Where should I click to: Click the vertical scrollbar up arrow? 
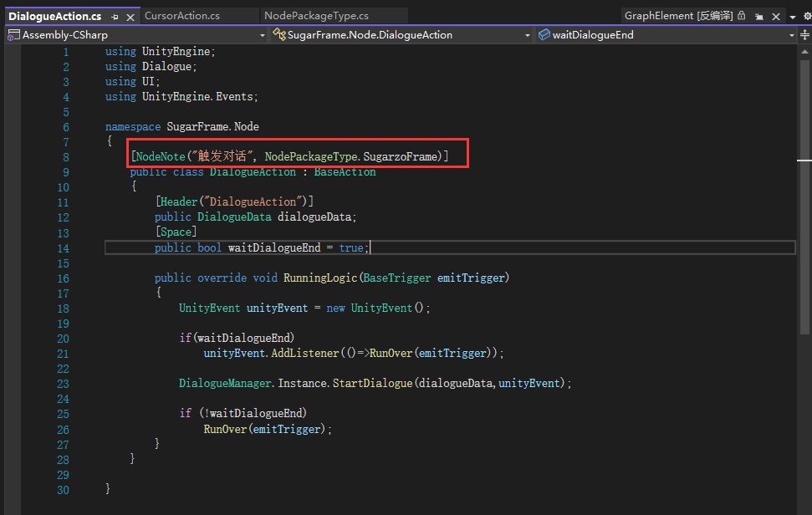click(804, 51)
